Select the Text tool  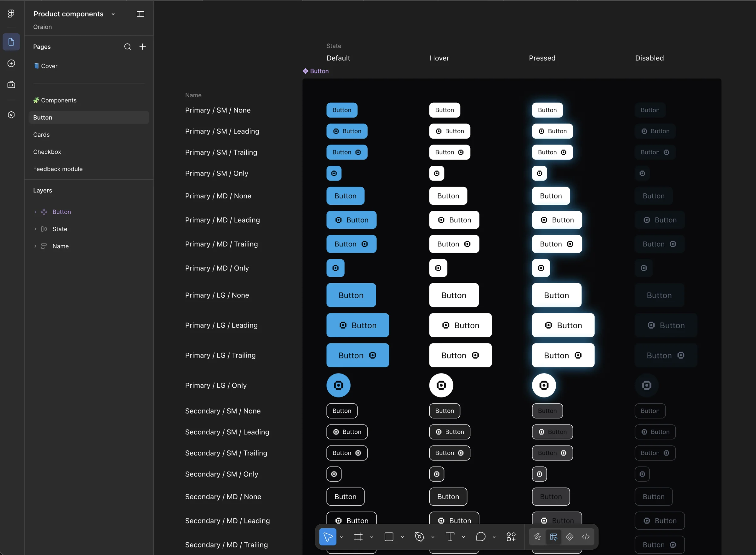click(450, 536)
